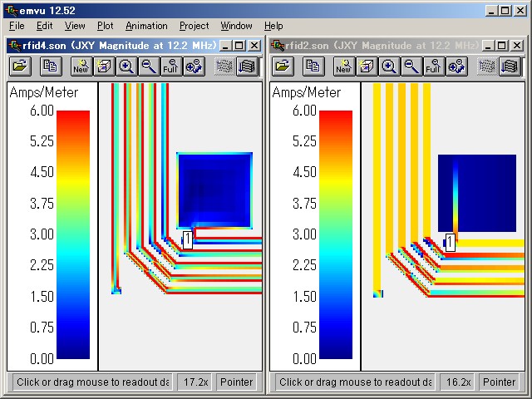This screenshot has width=532, height=399.
Task: Click Amps/Meter label in rfid2.son legend
Action: pyautogui.click(x=307, y=92)
